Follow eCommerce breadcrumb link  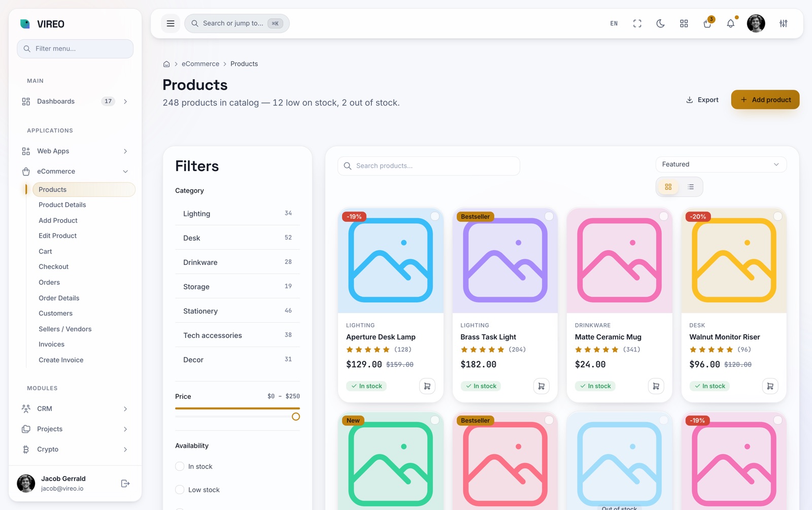(200, 64)
